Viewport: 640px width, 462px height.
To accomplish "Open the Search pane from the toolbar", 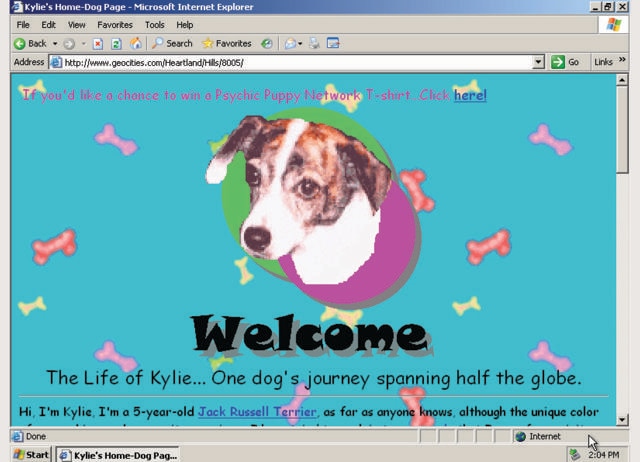I will (172, 43).
